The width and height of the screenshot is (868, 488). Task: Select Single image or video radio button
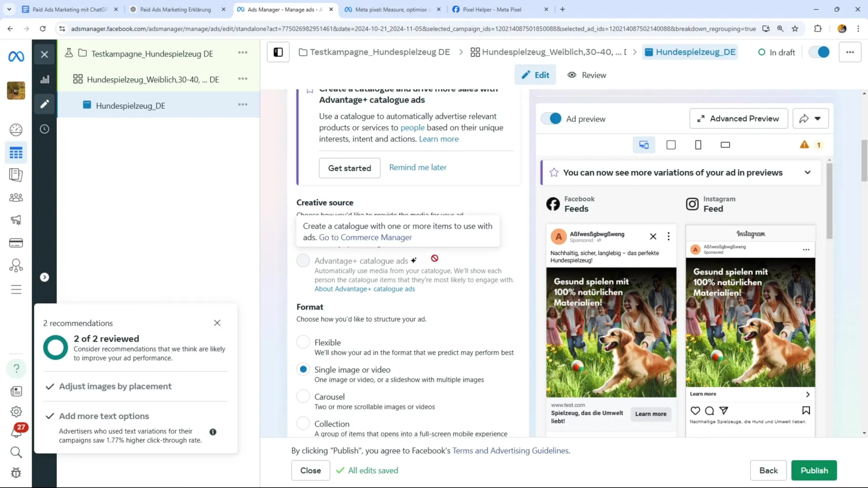303,369
